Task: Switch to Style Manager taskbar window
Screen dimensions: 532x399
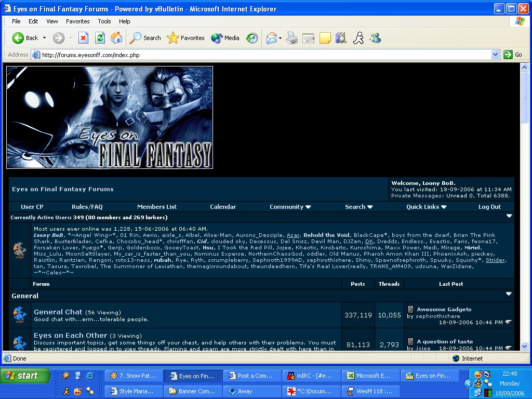Action: [x=134, y=391]
